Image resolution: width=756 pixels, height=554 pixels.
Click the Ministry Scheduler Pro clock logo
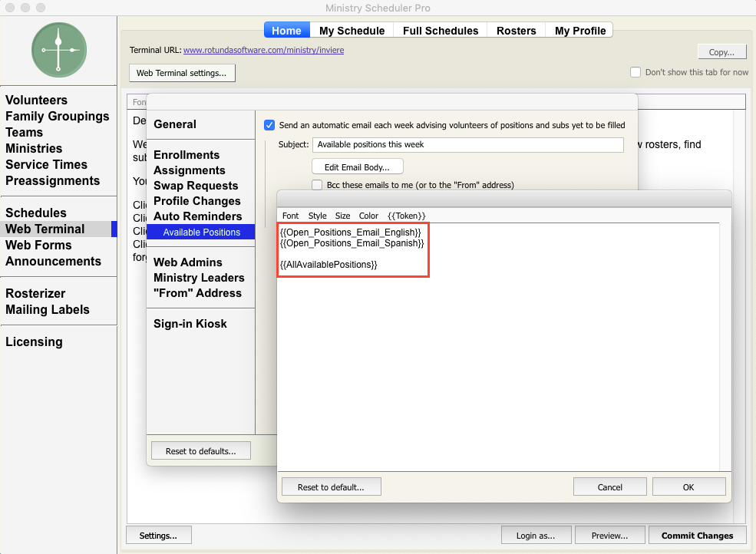coord(59,50)
